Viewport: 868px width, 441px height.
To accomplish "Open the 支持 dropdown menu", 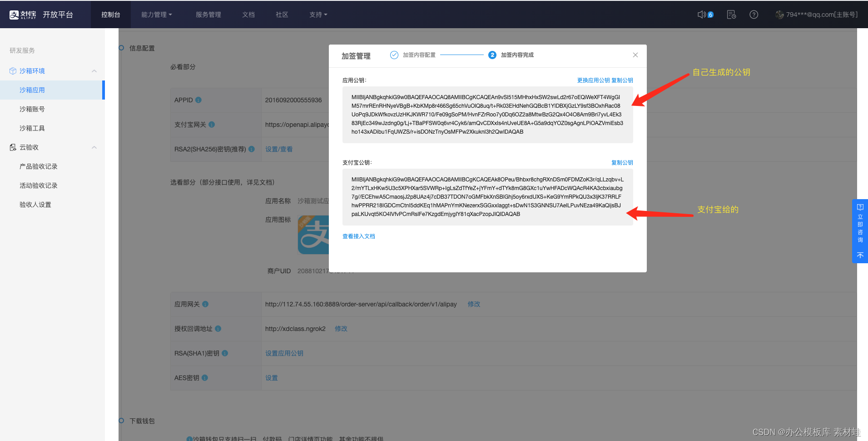I will [318, 15].
